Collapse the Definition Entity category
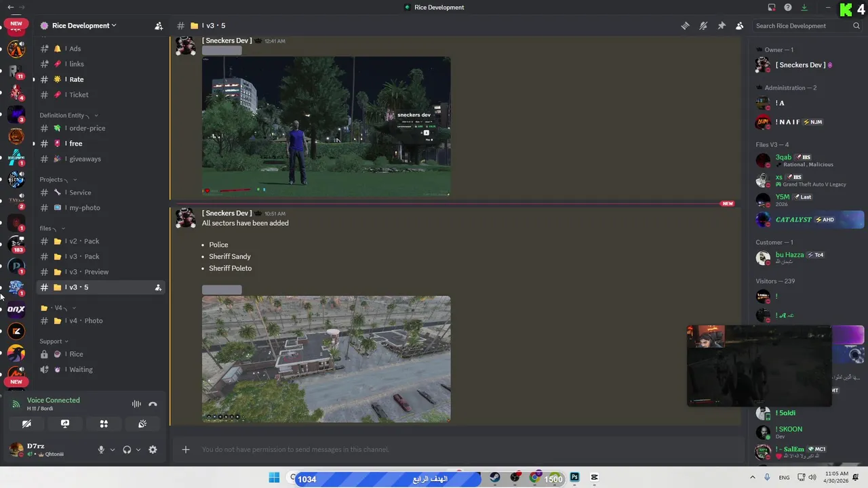 pyautogui.click(x=68, y=115)
